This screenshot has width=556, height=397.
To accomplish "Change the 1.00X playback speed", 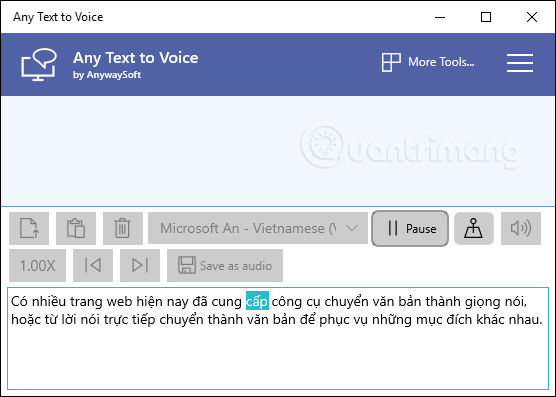I will click(x=38, y=265).
